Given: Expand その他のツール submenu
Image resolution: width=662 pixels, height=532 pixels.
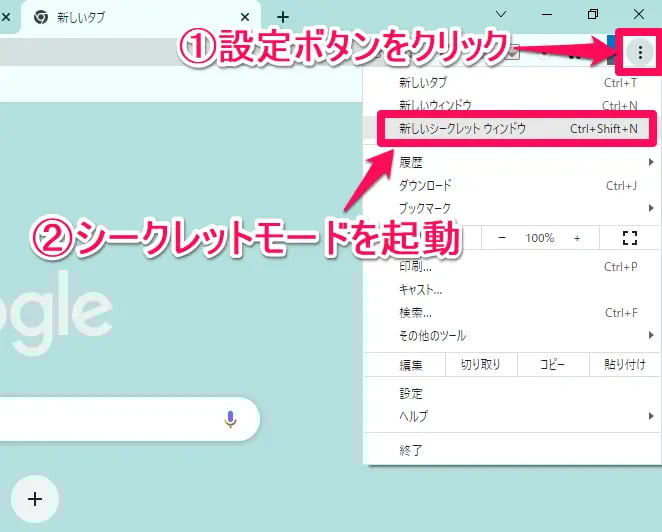Looking at the screenshot, I should [x=513, y=336].
